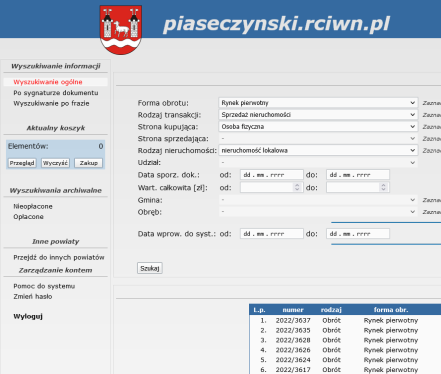Click the Piaseczno coat of arms logo
This screenshot has width=441, height=374.
coord(121,30)
